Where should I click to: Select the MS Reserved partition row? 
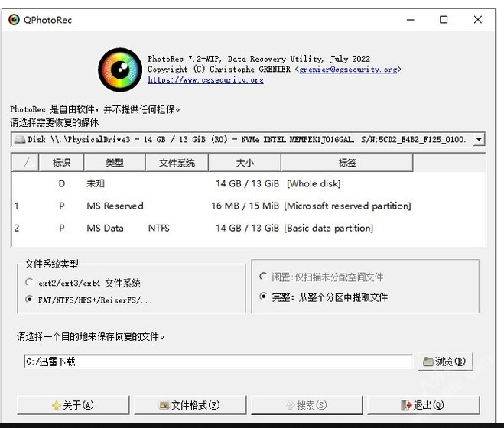248,206
